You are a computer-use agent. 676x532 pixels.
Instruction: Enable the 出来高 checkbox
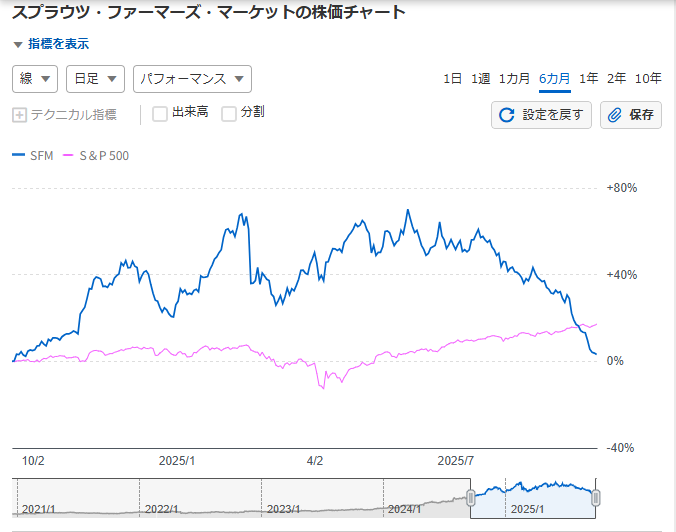[160, 114]
